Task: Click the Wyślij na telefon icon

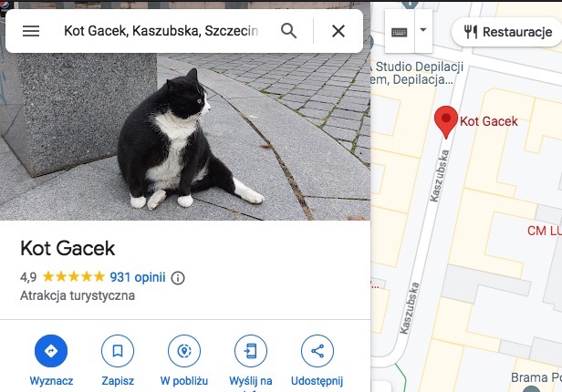Action: 251,351
